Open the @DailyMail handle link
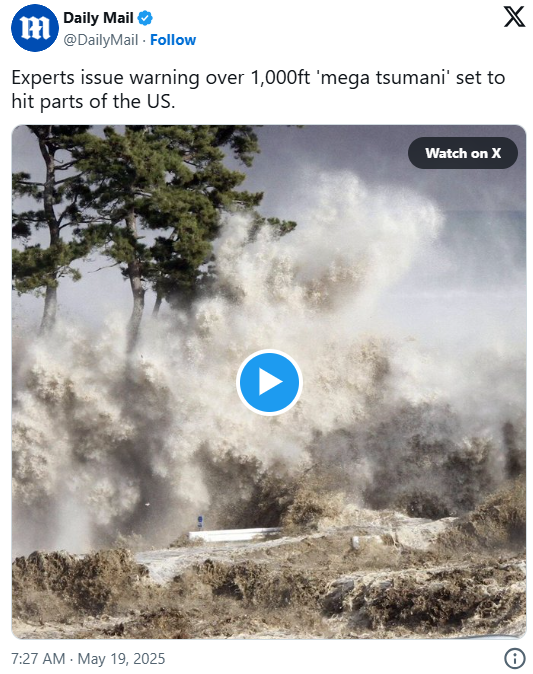 101,40
